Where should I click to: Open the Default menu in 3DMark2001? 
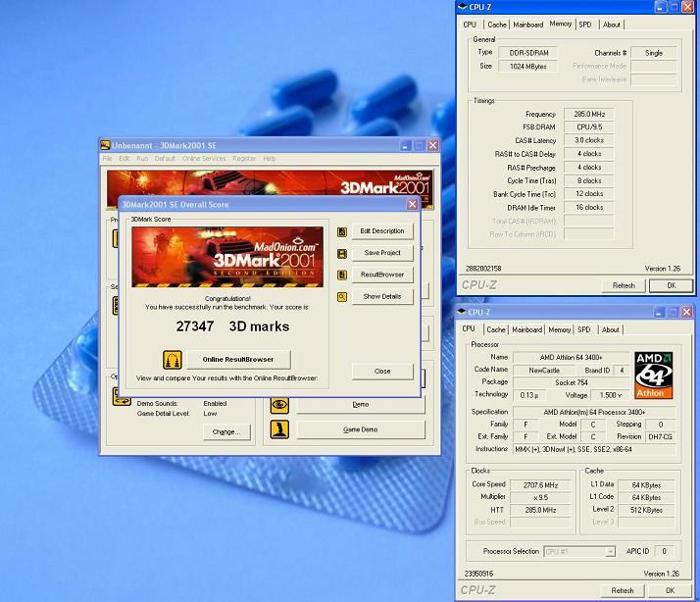click(165, 159)
